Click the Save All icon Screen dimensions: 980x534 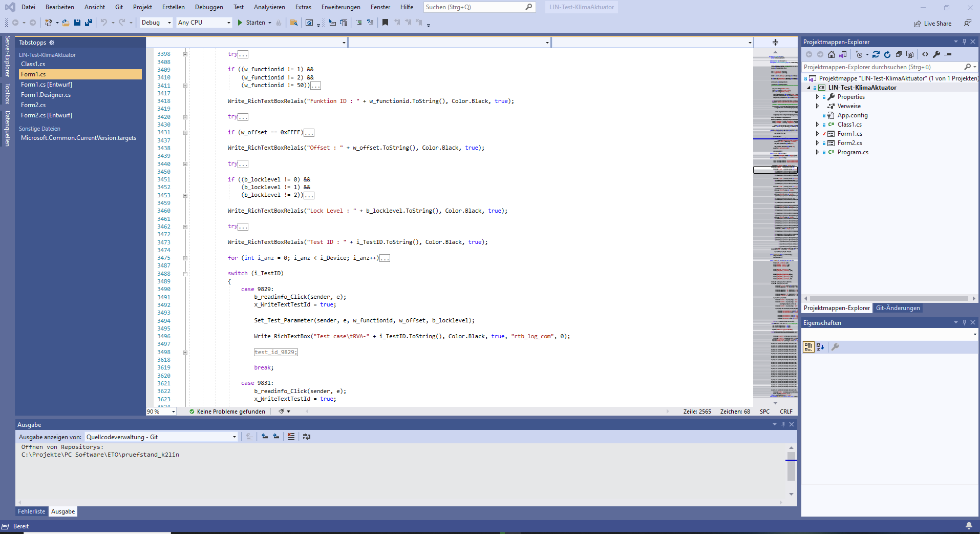(x=89, y=23)
